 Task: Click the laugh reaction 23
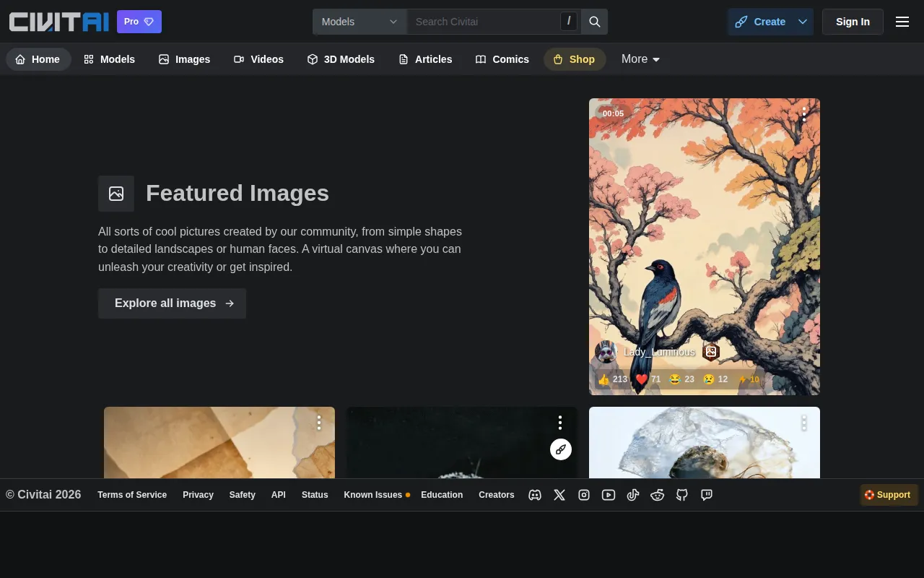tap(682, 379)
